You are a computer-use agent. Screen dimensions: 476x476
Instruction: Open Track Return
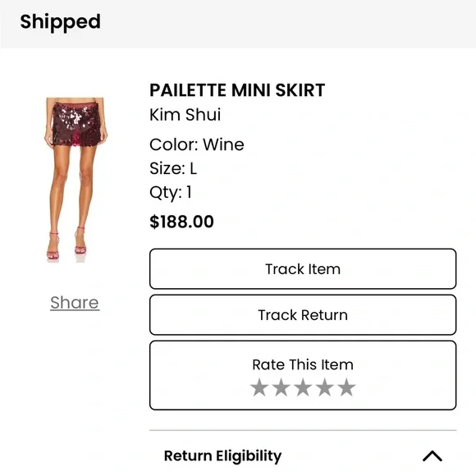click(303, 315)
